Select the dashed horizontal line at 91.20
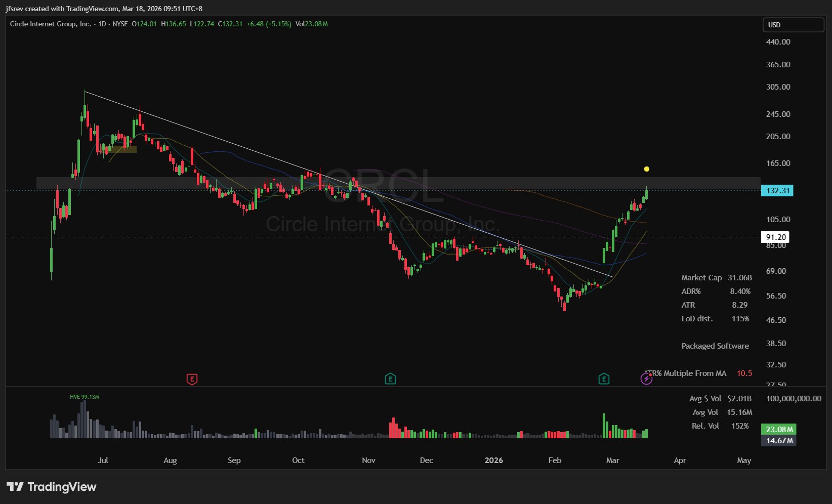Screen dimensions: 832x504 pos(383,237)
